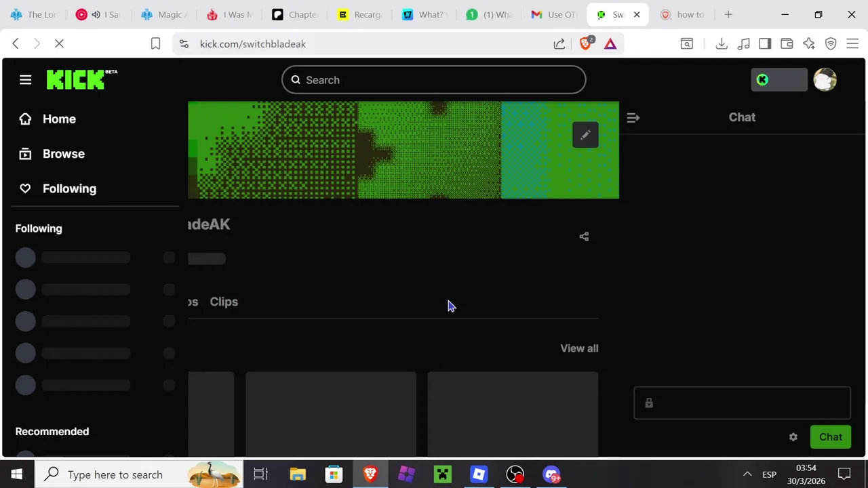
Task: Open chat settings gear
Action: [793, 437]
